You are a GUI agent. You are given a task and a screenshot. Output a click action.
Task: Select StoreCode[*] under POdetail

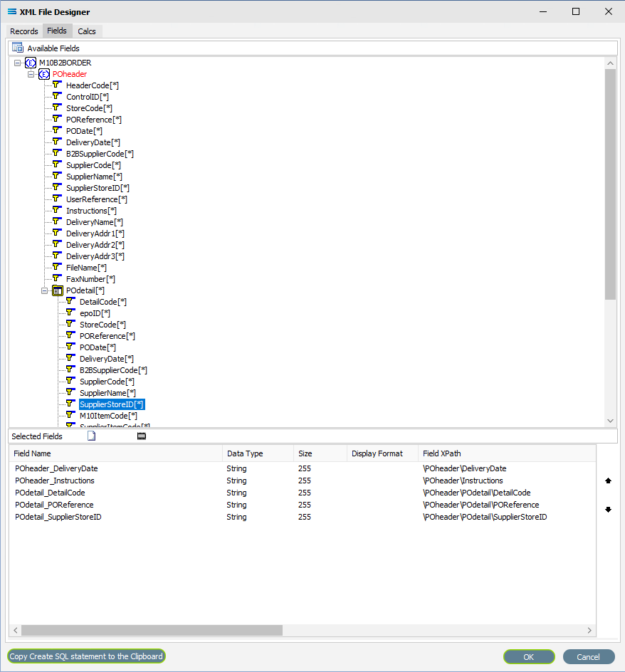click(x=103, y=325)
